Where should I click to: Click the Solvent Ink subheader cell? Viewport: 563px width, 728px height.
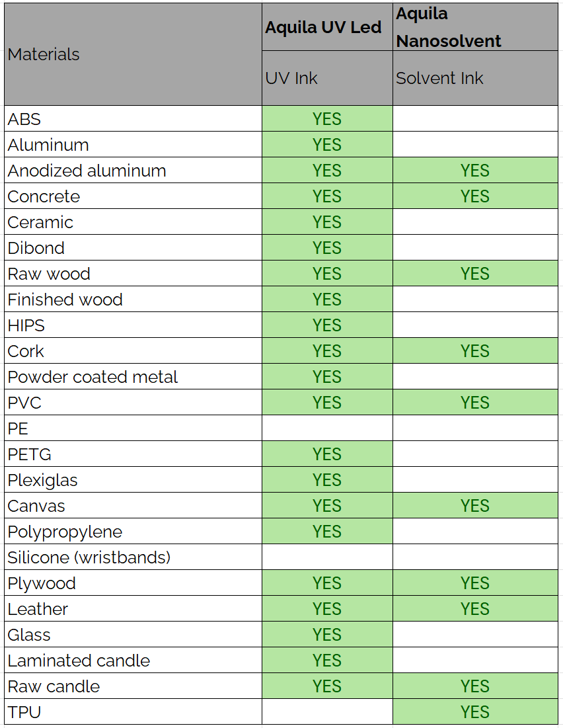pyautogui.click(x=439, y=78)
